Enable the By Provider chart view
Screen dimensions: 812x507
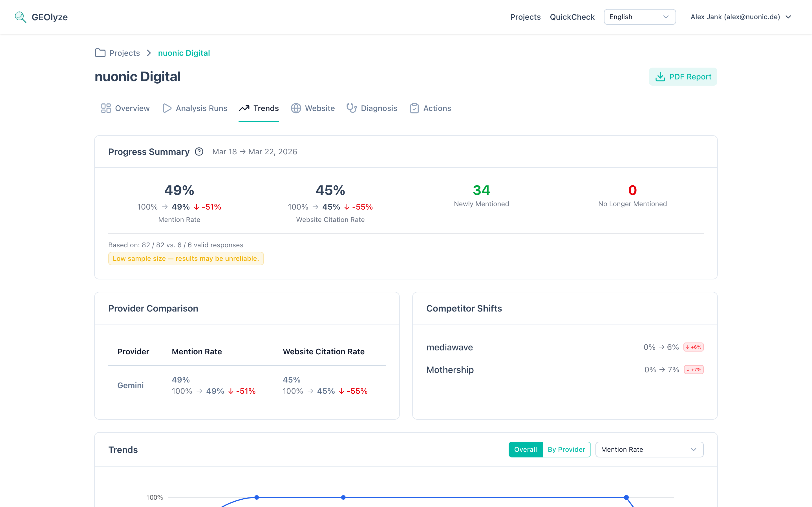[x=566, y=449]
